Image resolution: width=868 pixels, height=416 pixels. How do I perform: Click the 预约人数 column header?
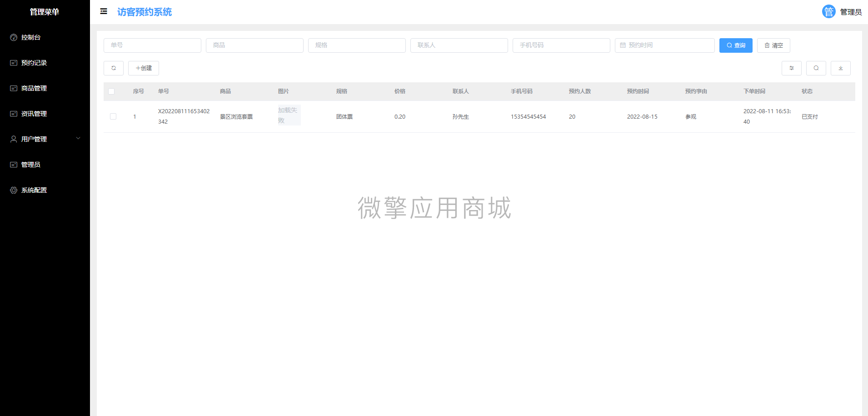[580, 91]
